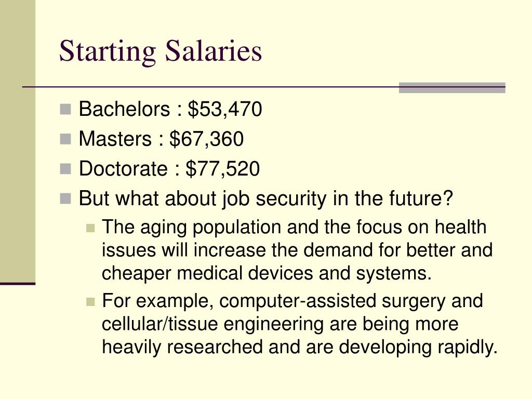This screenshot has width=532, height=399.
Task: Select the Doctorate : $77,520 line
Action: (169, 169)
